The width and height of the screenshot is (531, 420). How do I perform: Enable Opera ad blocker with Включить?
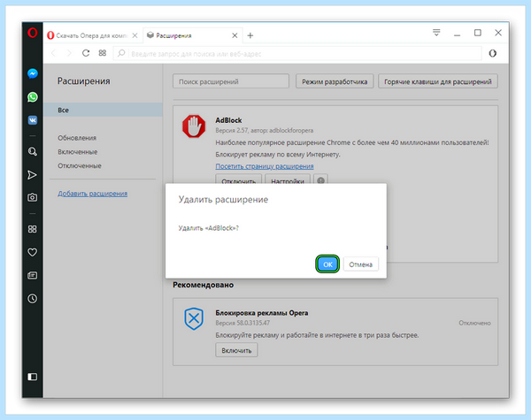click(x=236, y=350)
